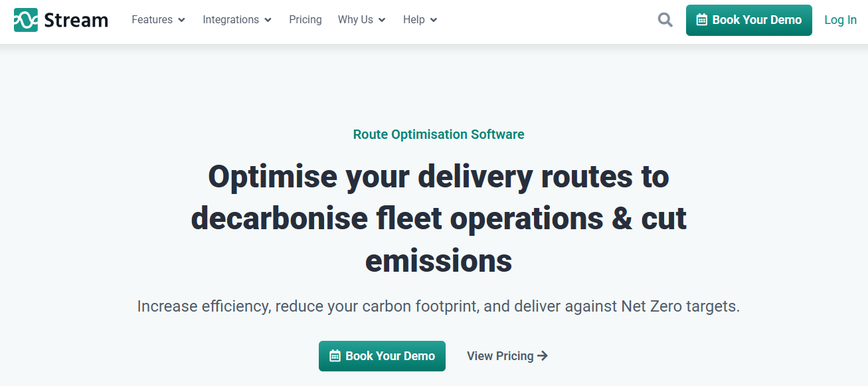Go to Pricing in the navigation bar
This screenshot has height=386, width=868.
(x=305, y=20)
